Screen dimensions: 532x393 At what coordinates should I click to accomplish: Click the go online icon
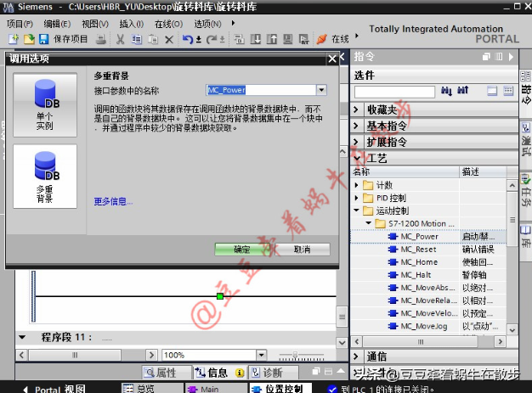321,39
